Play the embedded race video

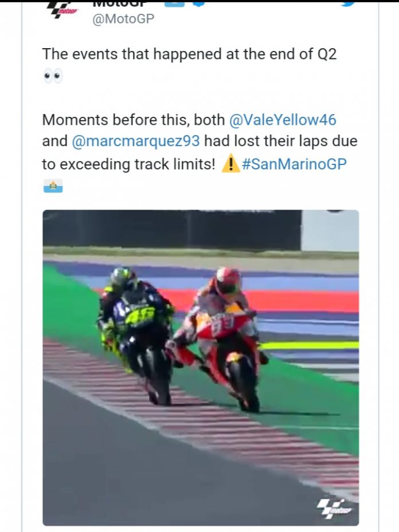coord(201,367)
